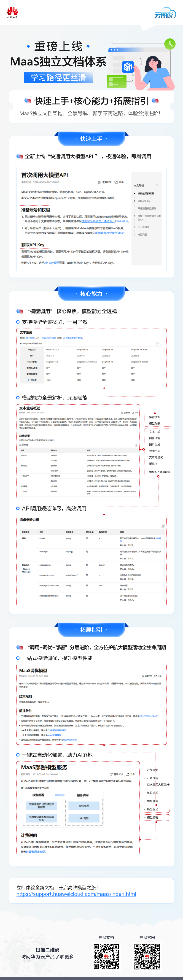
Task: Select 图像理解 in side navigation
Action: 154,438
